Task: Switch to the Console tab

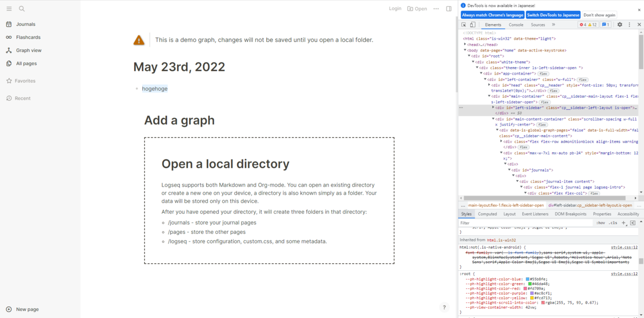Action: 516,25
